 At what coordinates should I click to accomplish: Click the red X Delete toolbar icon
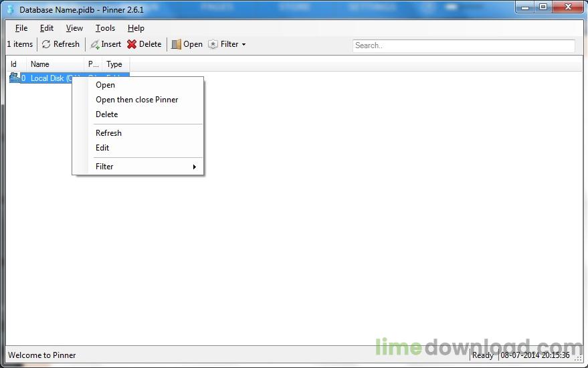click(132, 44)
